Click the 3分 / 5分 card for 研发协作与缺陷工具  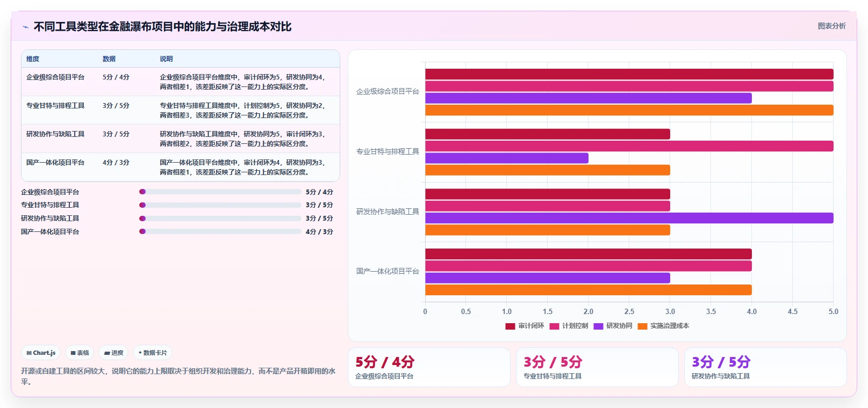tap(765, 367)
